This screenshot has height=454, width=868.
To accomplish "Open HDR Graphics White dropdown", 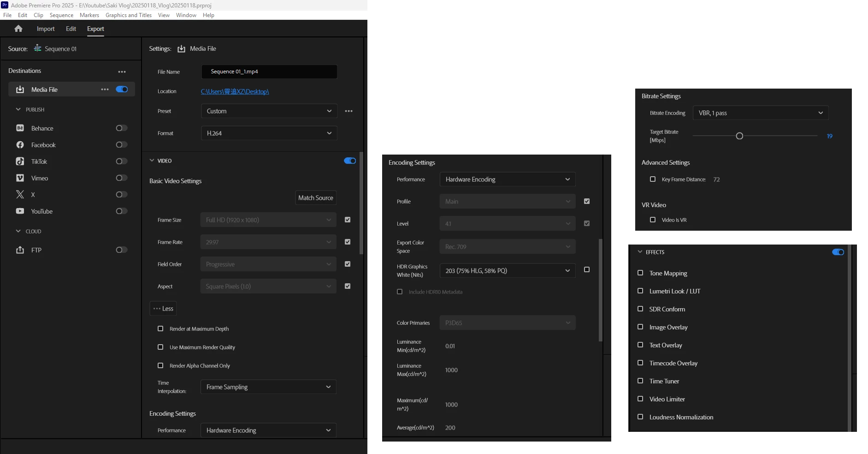I will [508, 271].
